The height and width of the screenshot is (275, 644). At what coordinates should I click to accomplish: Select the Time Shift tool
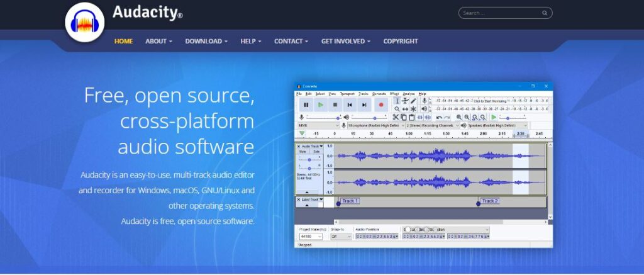point(405,109)
